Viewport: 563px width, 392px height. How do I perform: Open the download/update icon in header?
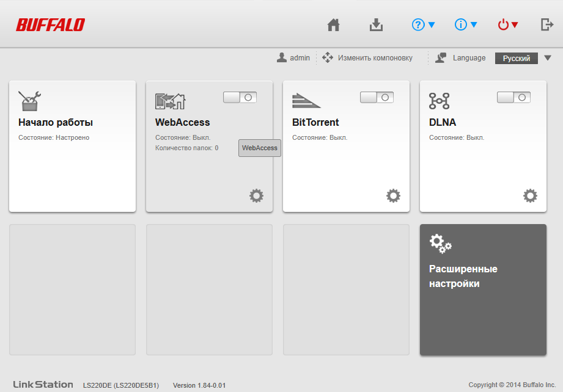click(377, 25)
